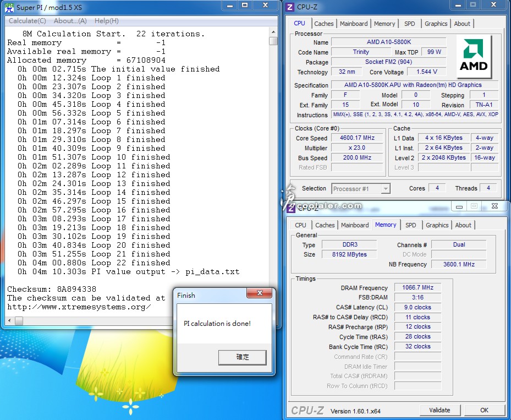The image size is (511, 420).
Task: Click the Revision value TN-A1
Action: (484, 105)
